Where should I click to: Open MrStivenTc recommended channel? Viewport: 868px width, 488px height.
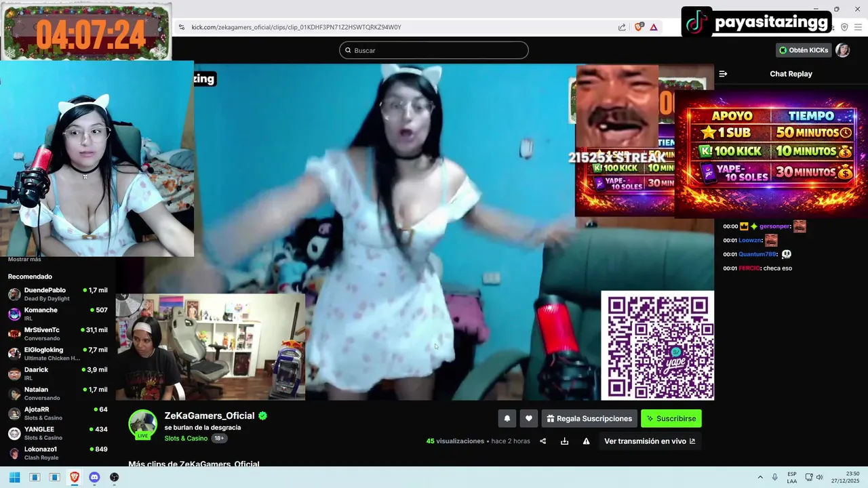[58, 333]
